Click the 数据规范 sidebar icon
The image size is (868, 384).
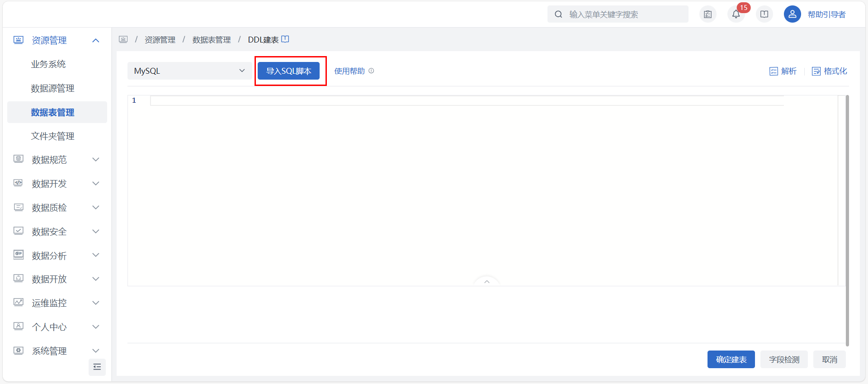19,159
